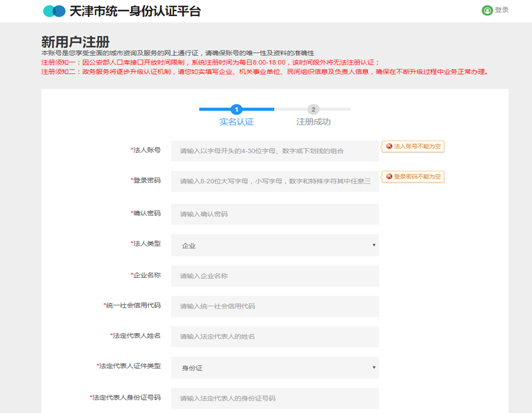This screenshot has width=532, height=413.
Task: Click the 新用户注册 page heading
Action: [75, 40]
